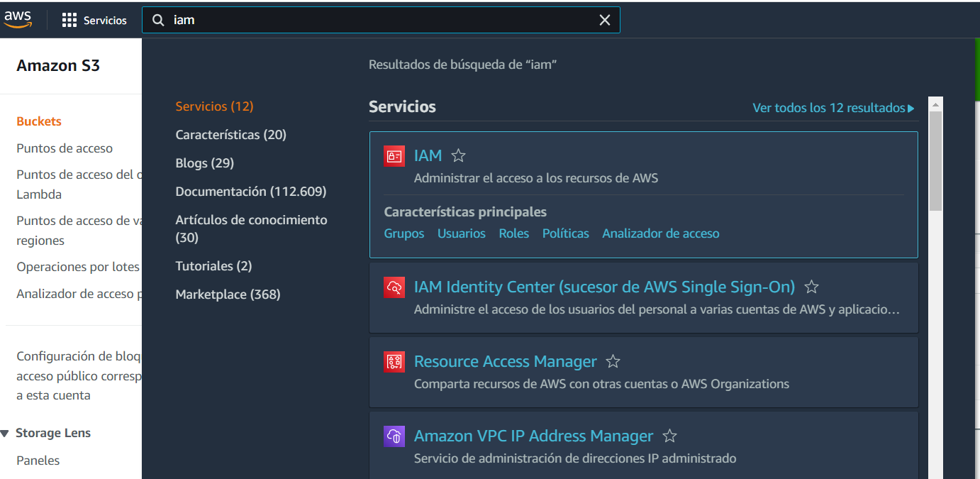Switch to the Características (20) filter
The image size is (980, 479).
(x=230, y=134)
